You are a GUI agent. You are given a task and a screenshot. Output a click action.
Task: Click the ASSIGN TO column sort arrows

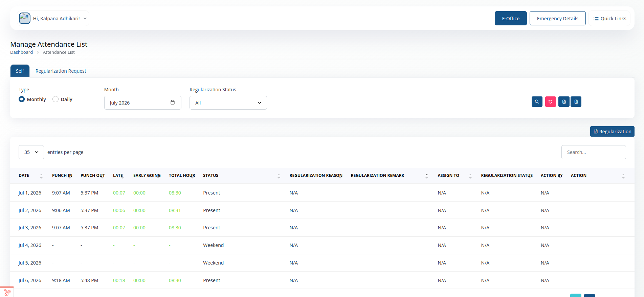click(470, 176)
